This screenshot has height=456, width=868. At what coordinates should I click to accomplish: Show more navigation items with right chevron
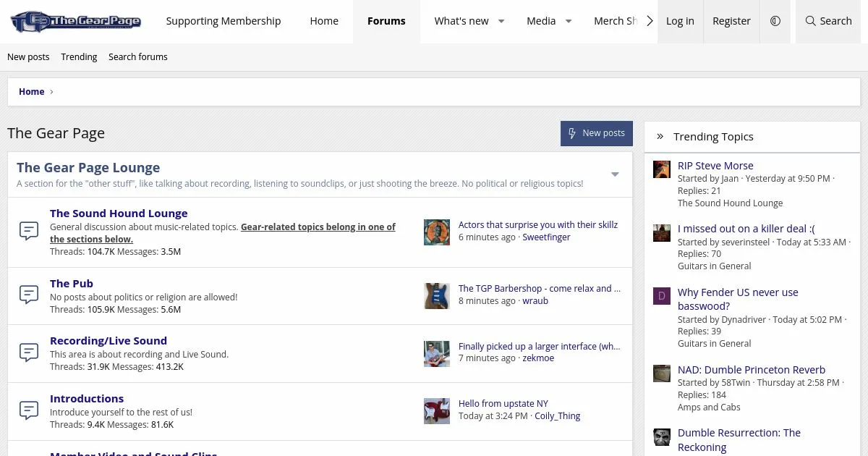tap(650, 22)
